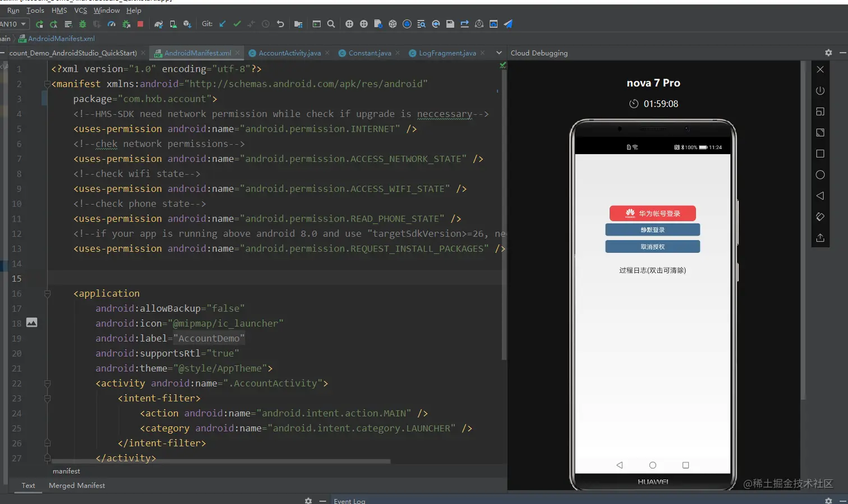
Task: Click the editor horizontal scrollbar
Action: tap(222, 461)
